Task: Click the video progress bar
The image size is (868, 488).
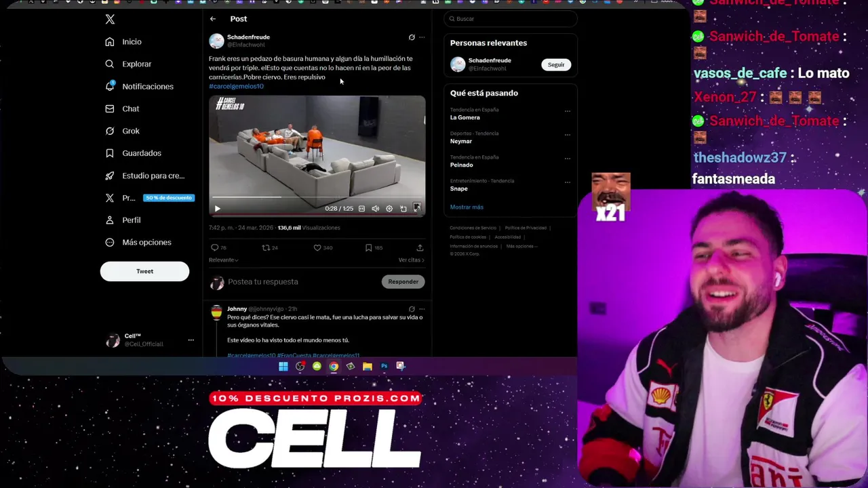Action: click(x=317, y=197)
